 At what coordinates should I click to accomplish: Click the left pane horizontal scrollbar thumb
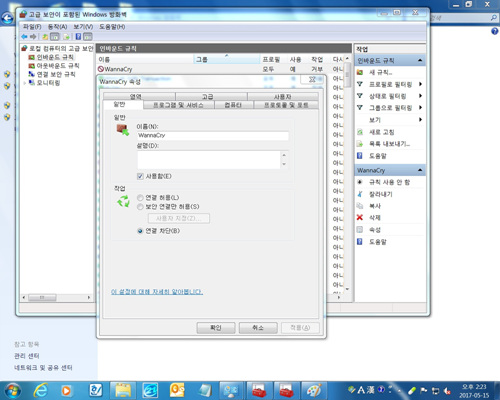(42, 297)
